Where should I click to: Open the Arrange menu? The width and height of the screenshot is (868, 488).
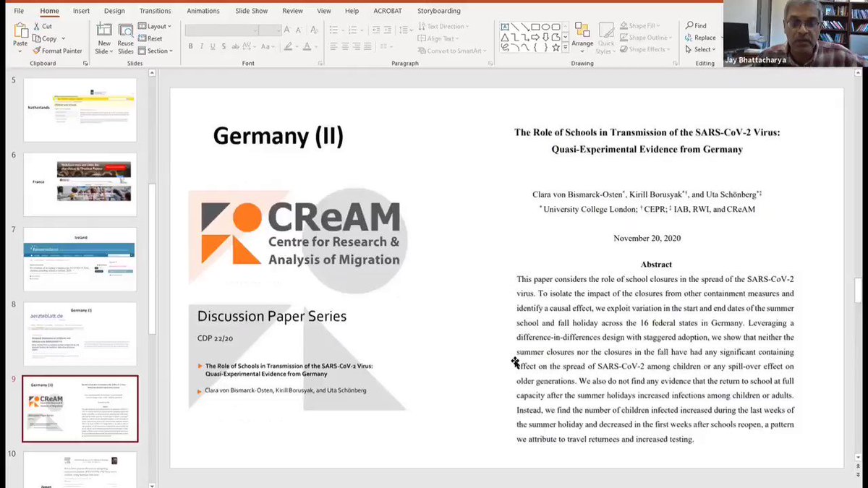click(x=582, y=38)
